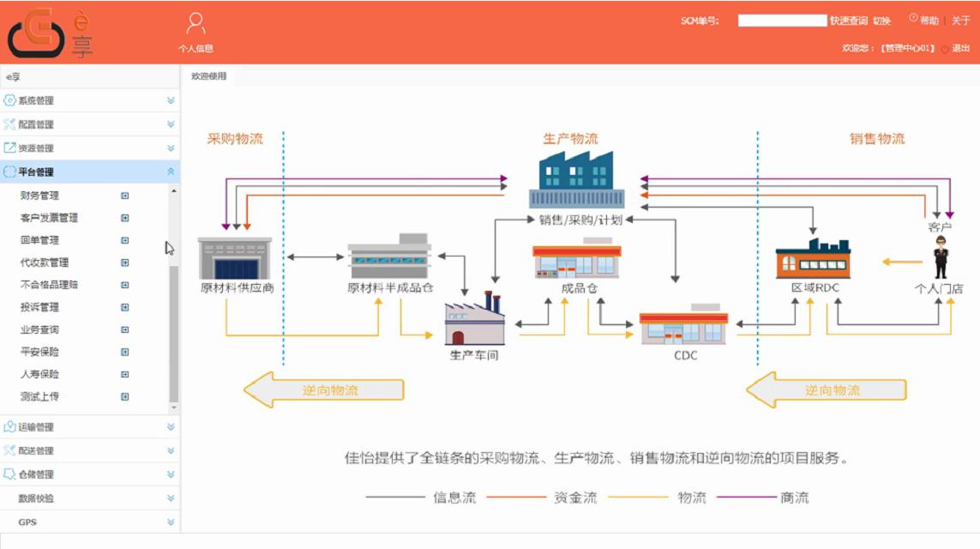Select the 欢迎使用 tab
This screenshot has width=980, height=549.
point(208,76)
